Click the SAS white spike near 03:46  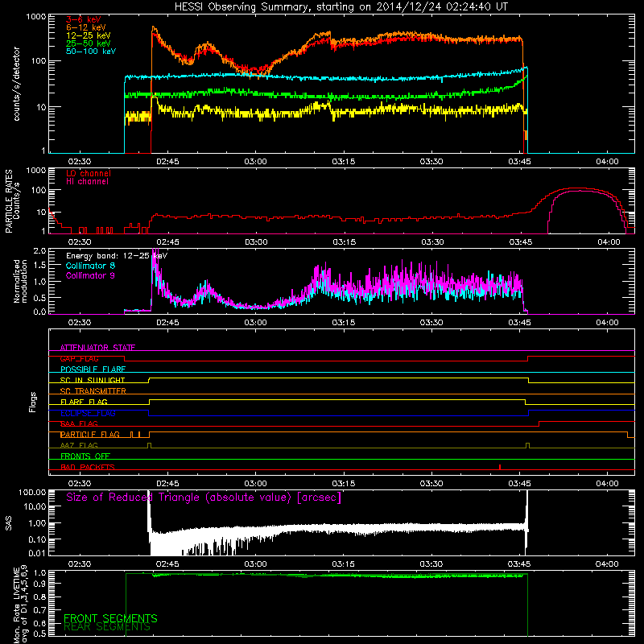526,522
